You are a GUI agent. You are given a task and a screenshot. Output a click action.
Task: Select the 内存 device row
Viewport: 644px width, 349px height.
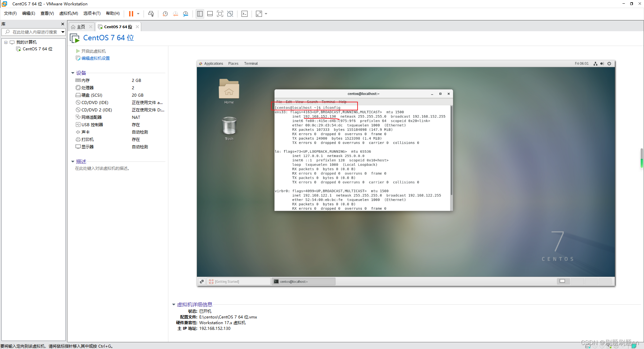[x=120, y=81]
